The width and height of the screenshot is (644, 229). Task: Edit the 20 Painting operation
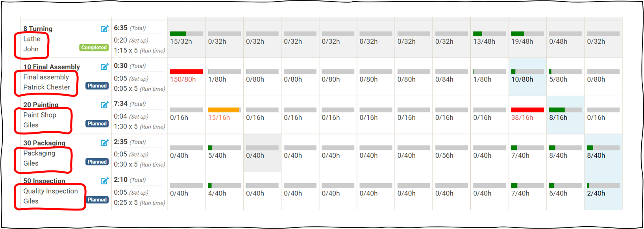104,104
